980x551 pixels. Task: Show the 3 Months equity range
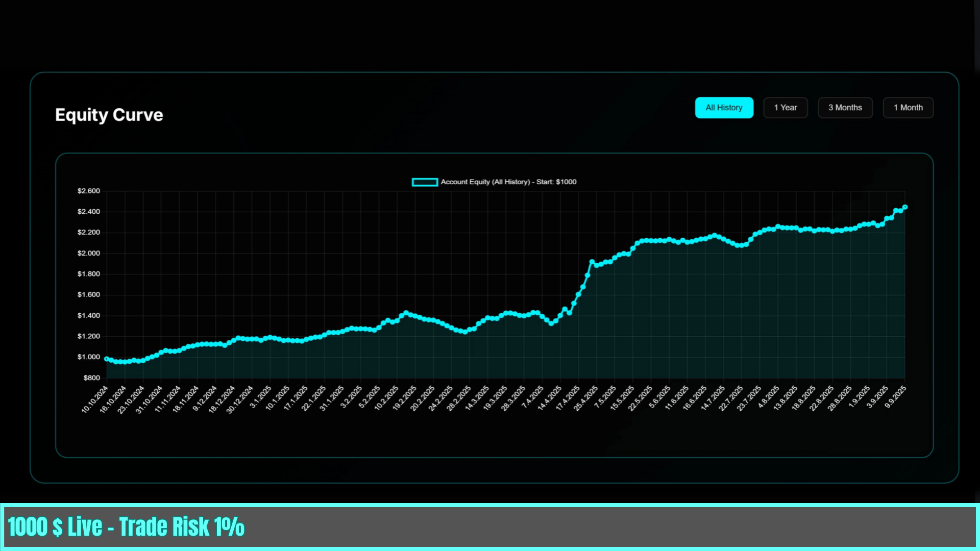pyautogui.click(x=845, y=108)
